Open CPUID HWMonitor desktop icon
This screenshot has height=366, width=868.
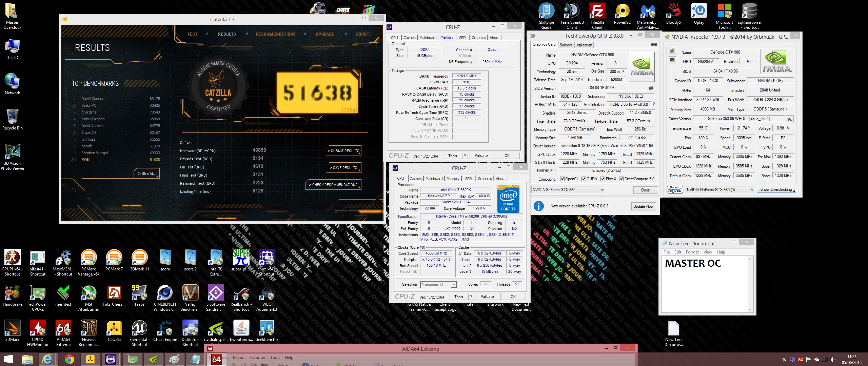point(38,333)
